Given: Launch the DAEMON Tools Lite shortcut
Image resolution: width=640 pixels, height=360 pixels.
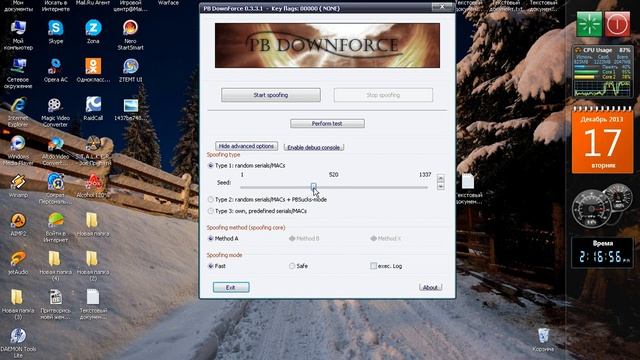Looking at the screenshot, I should [x=18, y=342].
